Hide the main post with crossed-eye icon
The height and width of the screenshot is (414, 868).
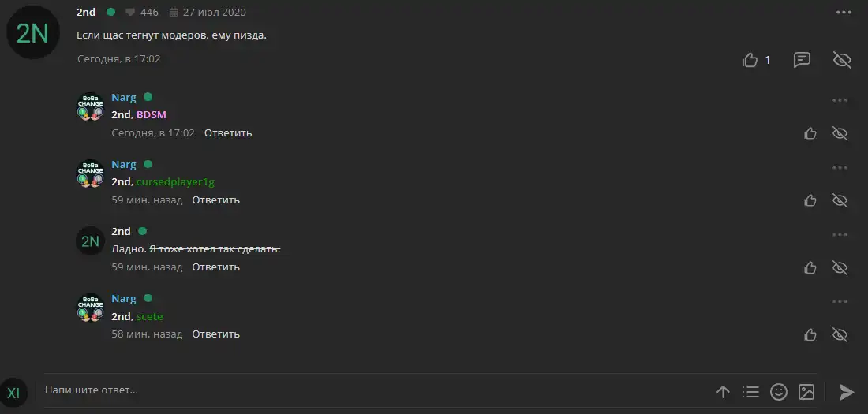pyautogui.click(x=842, y=60)
